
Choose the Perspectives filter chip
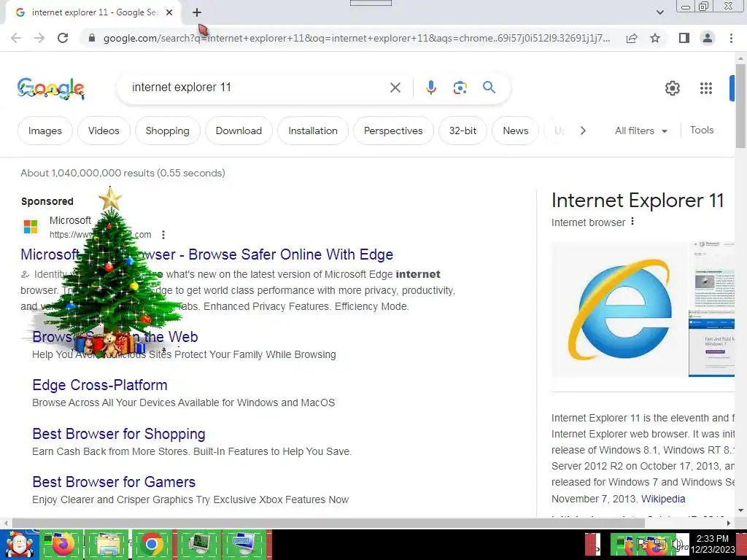[x=393, y=131]
